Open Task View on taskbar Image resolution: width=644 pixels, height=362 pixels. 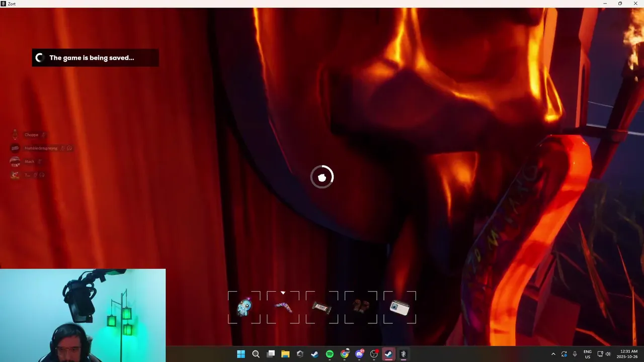coord(271,354)
